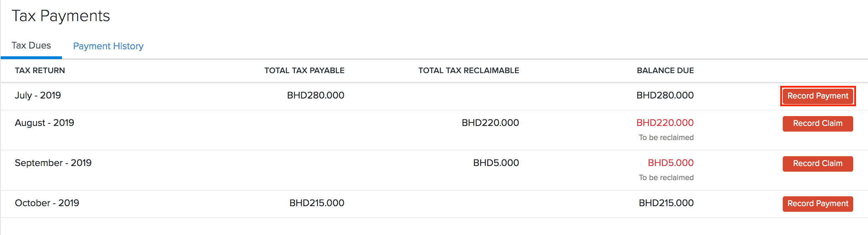Click Record Claim for August - 2019
868x235 pixels.
pyautogui.click(x=817, y=123)
